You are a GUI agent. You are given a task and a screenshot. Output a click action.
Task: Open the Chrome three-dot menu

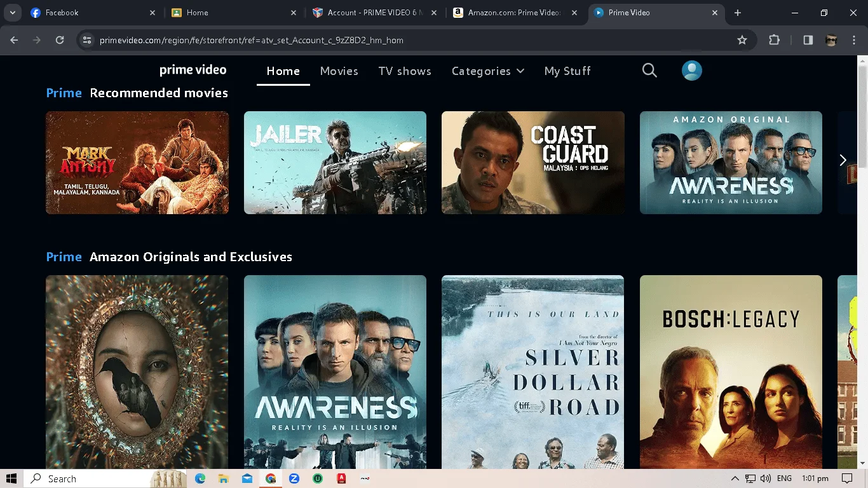853,40
